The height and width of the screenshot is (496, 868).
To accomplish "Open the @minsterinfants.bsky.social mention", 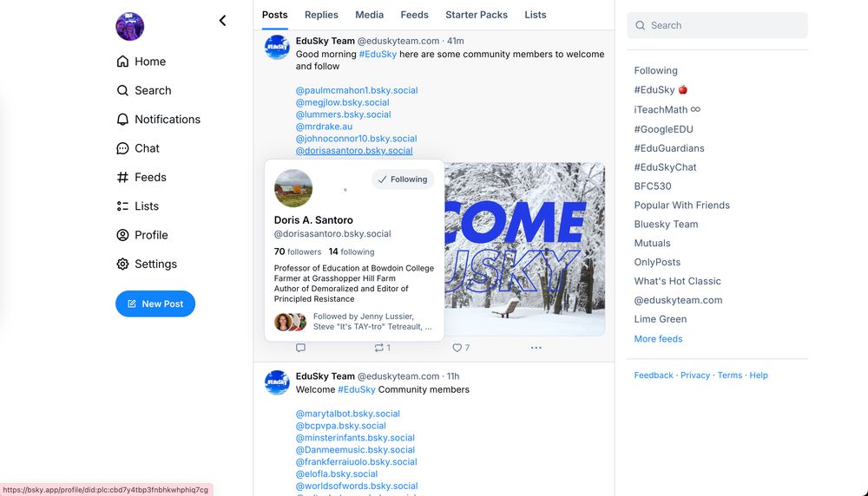I will click(x=355, y=438).
